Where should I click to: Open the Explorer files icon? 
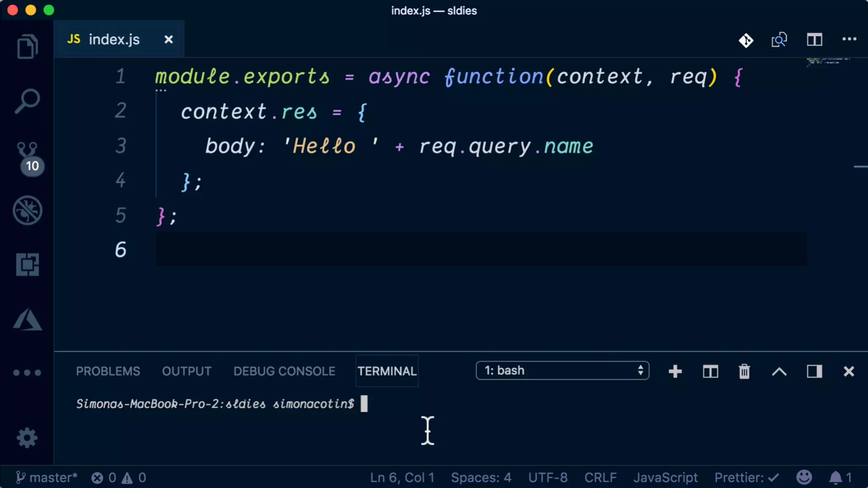coord(27,46)
